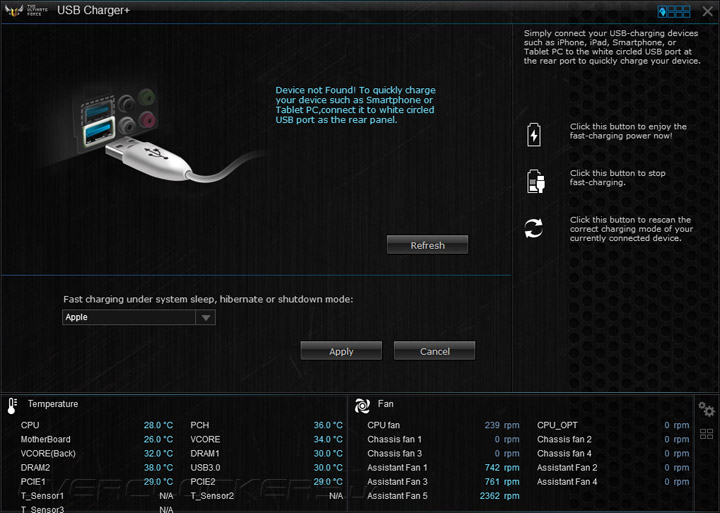Click the DRAM2 temperature 38.0 °C

tap(158, 468)
